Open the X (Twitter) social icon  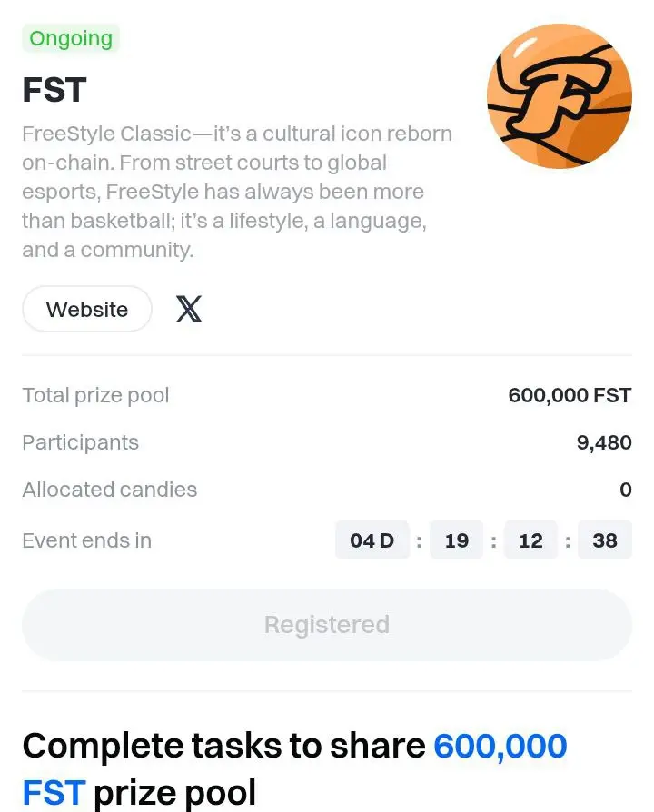pyautogui.click(x=189, y=309)
